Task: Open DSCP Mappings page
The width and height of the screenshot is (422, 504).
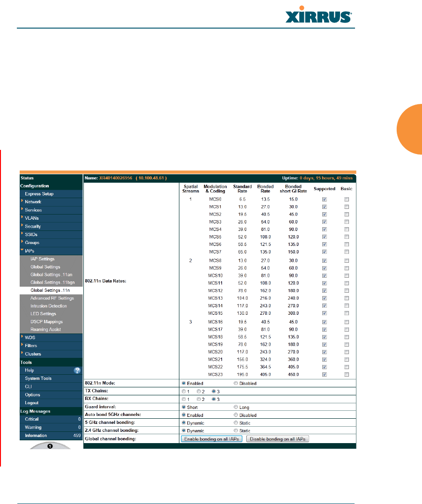Action: (x=47, y=322)
